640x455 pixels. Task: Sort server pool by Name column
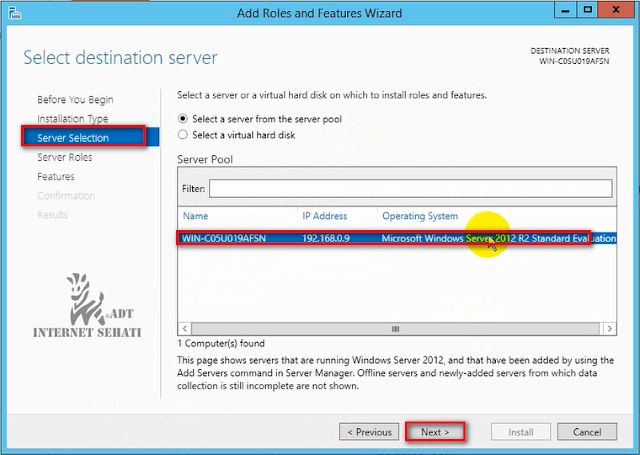coord(195,216)
